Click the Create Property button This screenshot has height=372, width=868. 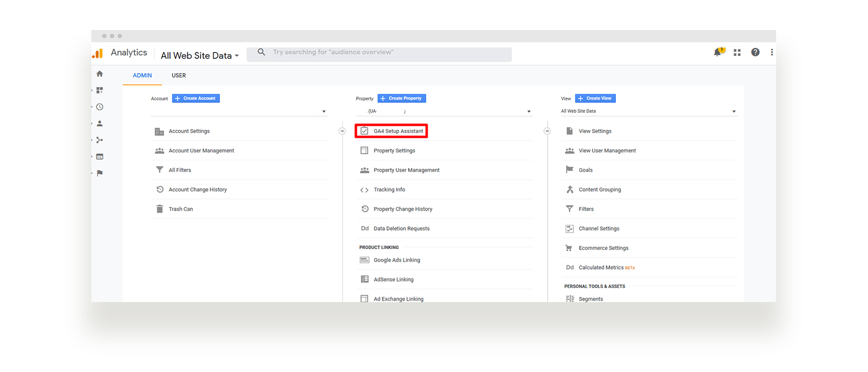[402, 98]
